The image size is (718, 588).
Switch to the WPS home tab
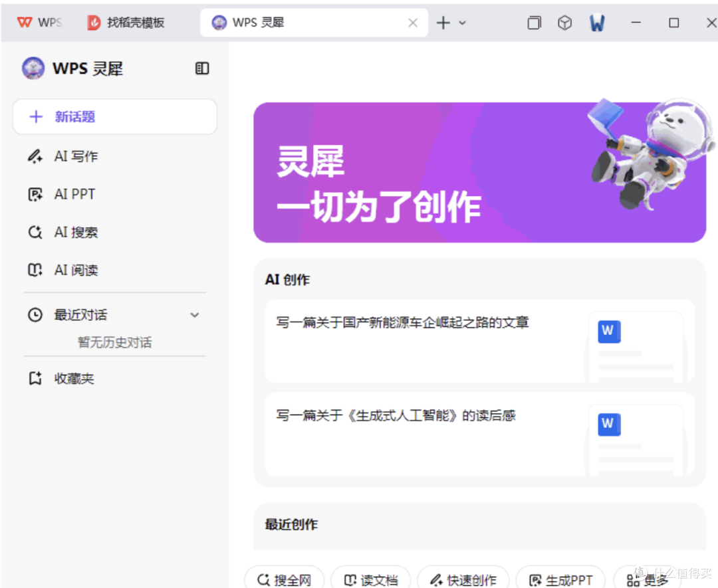[x=39, y=23]
